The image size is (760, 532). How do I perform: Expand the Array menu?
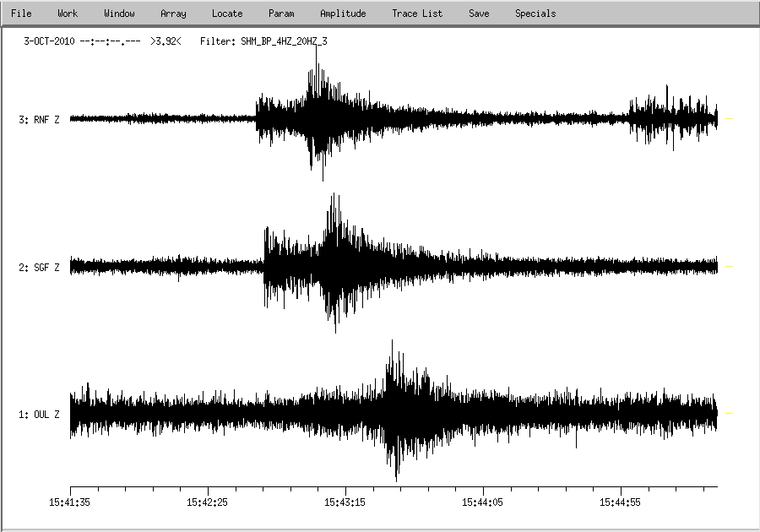click(173, 14)
